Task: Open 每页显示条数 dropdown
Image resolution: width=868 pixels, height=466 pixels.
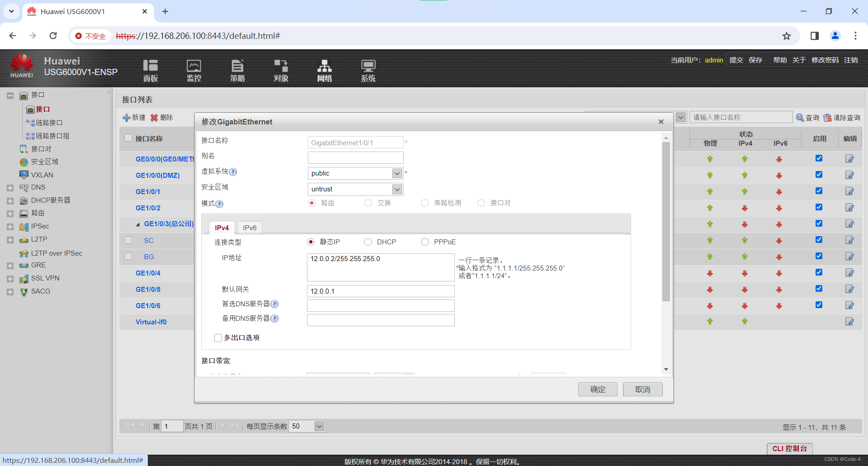Action: pyautogui.click(x=320, y=426)
